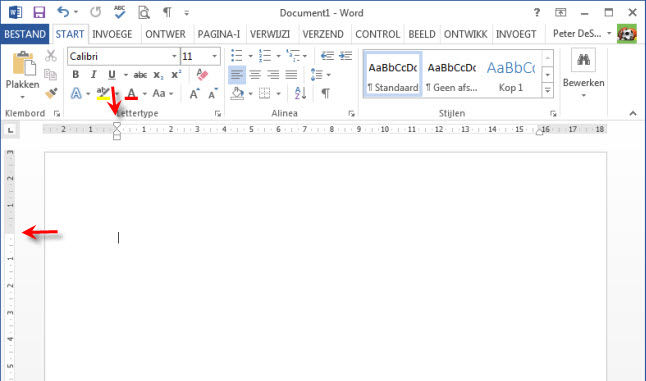The width and height of the screenshot is (646, 381).
Task: Toggle show paragraph marks in Alinea group
Action: [325, 93]
